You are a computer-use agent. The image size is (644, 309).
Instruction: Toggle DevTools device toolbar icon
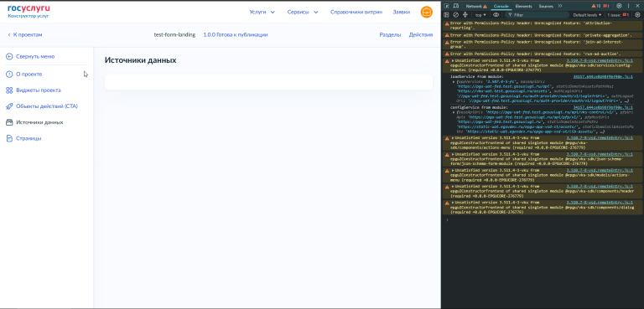pos(455,6)
